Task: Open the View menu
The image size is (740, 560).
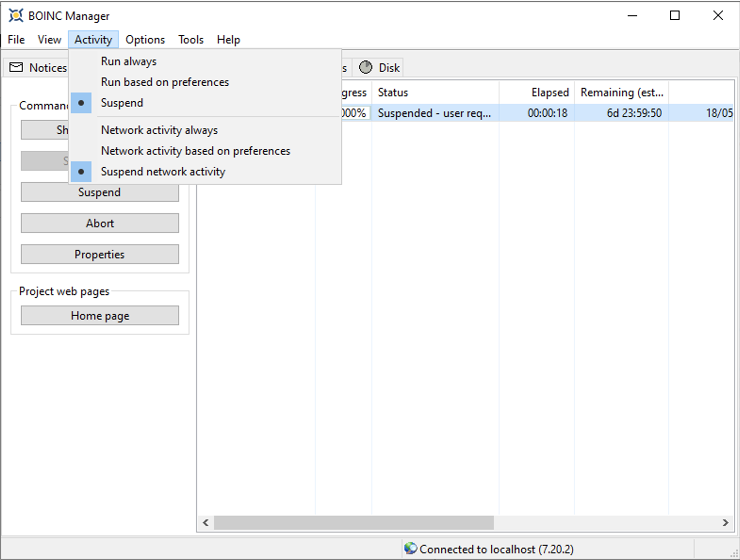Action: [x=49, y=40]
